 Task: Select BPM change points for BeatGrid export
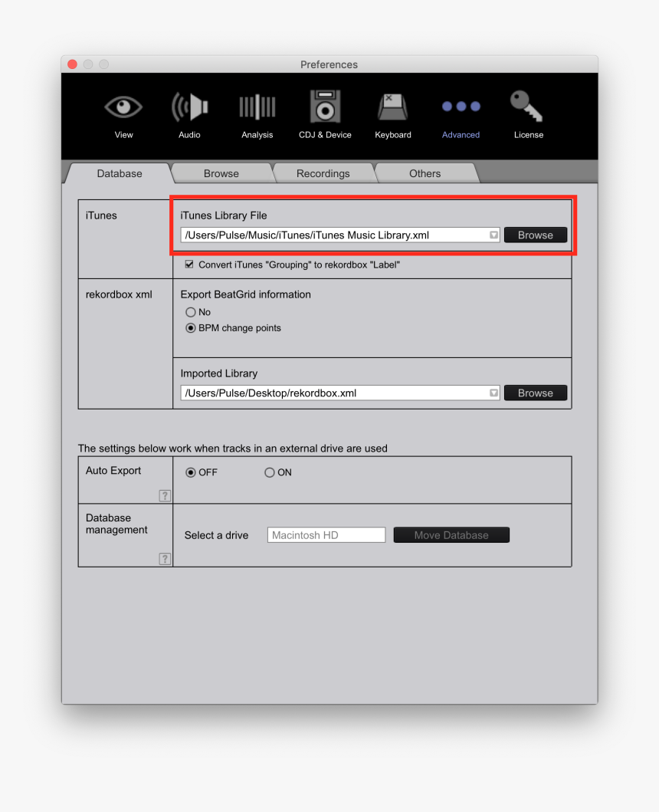(x=190, y=328)
